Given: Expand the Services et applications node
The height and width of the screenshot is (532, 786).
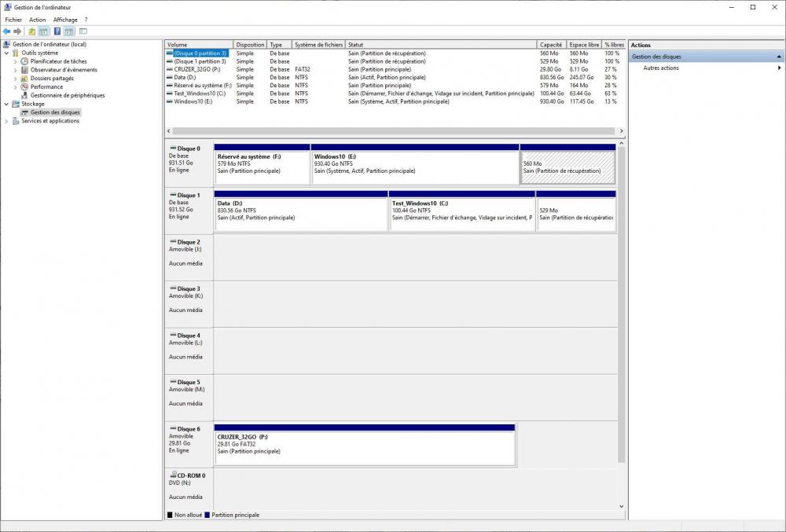Looking at the screenshot, I should (x=7, y=121).
